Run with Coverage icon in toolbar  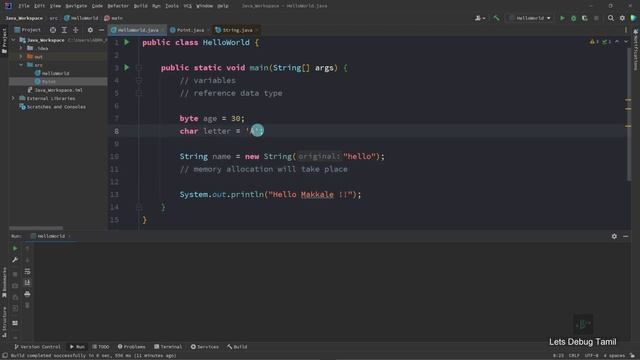584,18
